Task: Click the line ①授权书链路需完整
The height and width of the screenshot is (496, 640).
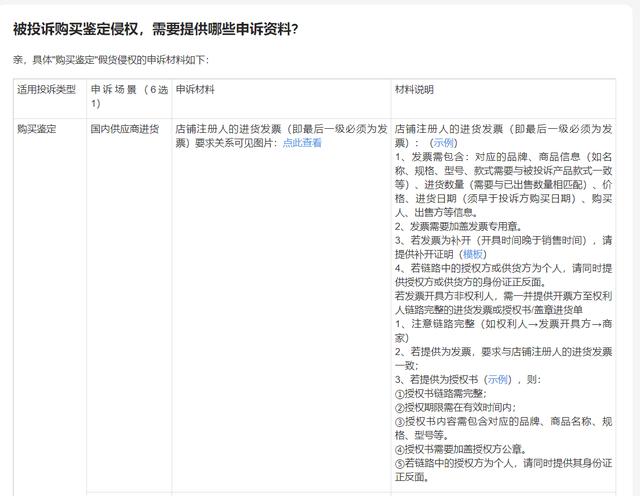Action: (x=441, y=394)
